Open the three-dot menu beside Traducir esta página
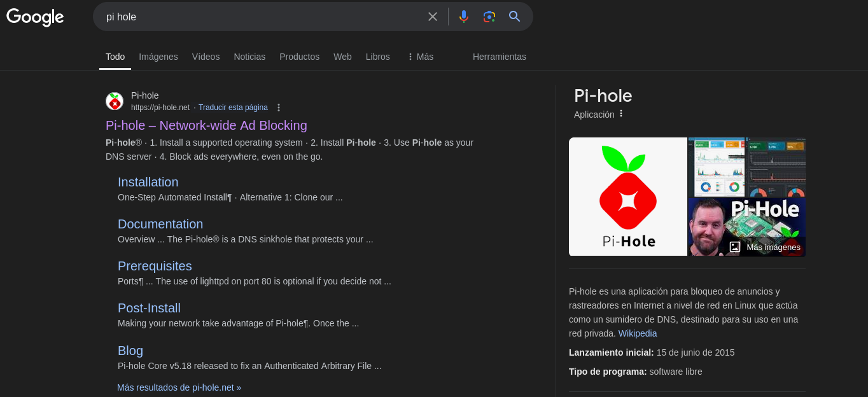The height and width of the screenshot is (397, 868). [x=279, y=108]
